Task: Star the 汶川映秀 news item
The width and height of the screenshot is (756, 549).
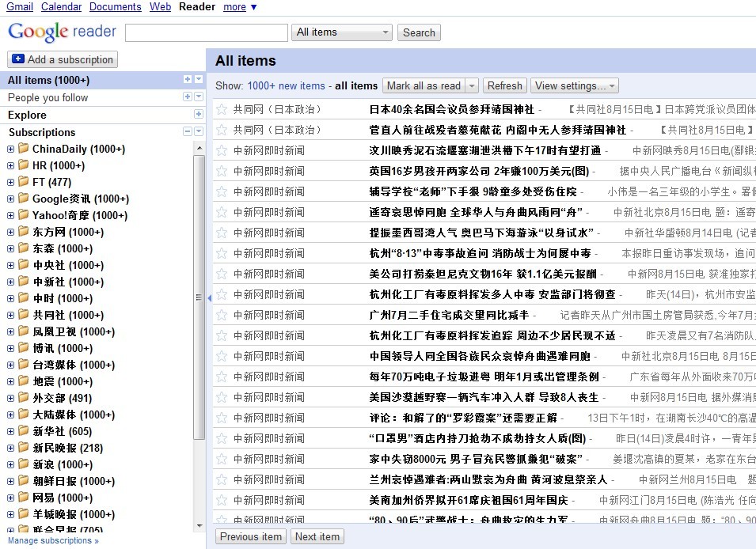Action: point(222,150)
